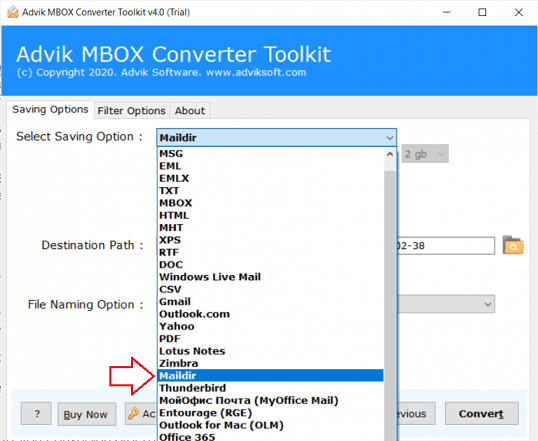Select Zimbra option

270,363
